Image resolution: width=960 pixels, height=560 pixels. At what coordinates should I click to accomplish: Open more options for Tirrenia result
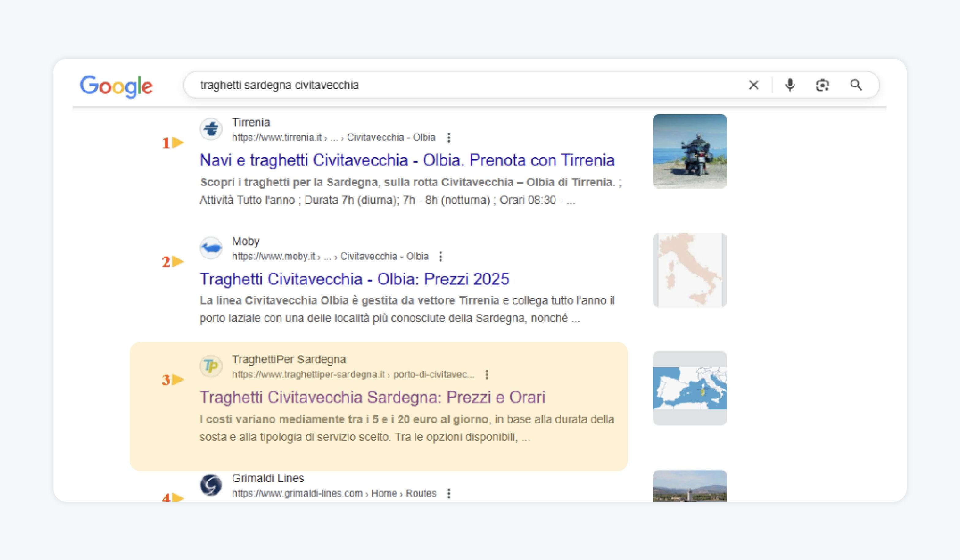449,138
